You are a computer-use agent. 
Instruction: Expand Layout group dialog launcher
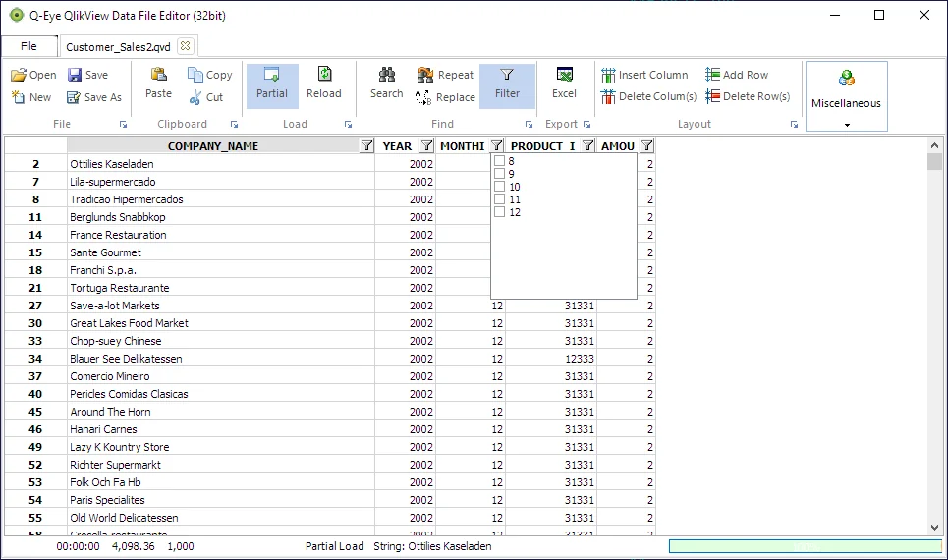[x=794, y=124]
